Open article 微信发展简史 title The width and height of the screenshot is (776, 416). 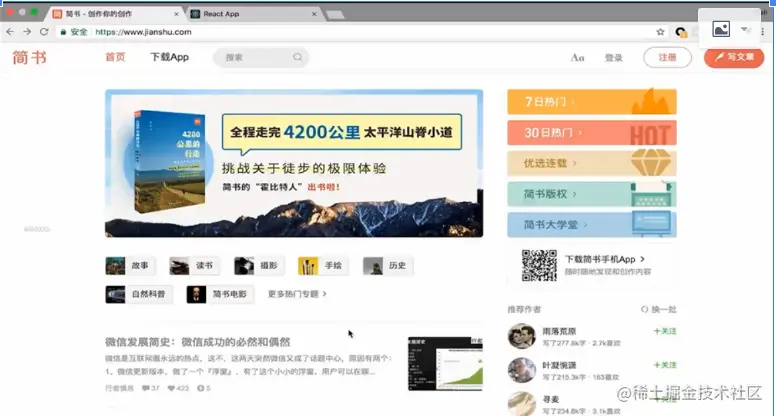tap(197, 342)
